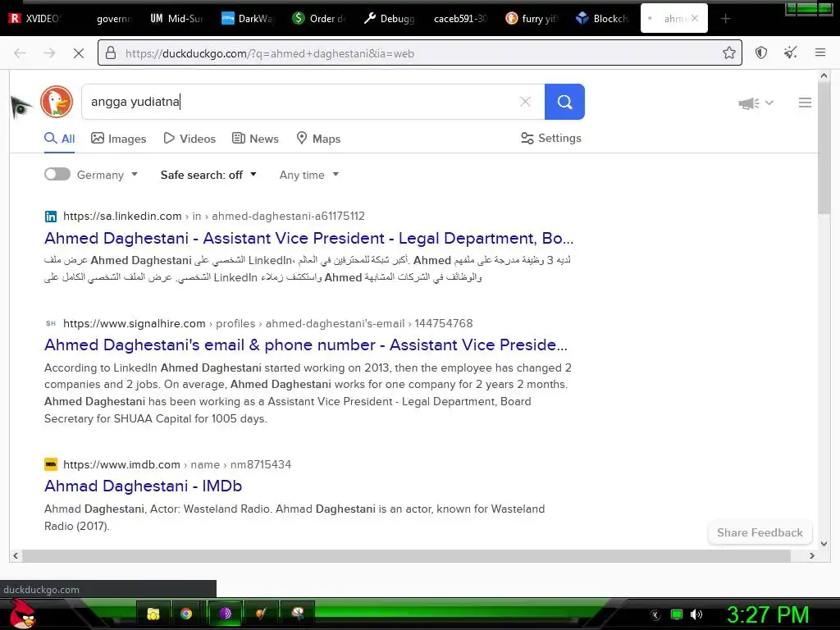The height and width of the screenshot is (630, 840).
Task: Click the scrollbar down arrow
Action: click(x=824, y=543)
